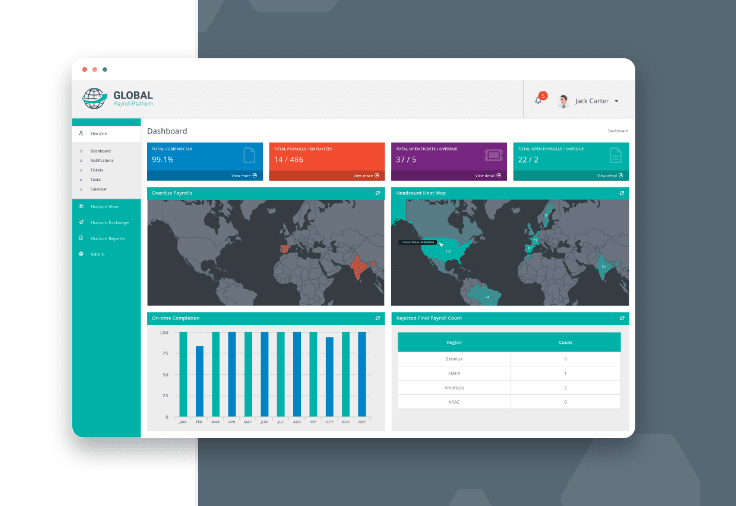
Task: Click the Global Payroll Platform globe logo
Action: point(94,98)
